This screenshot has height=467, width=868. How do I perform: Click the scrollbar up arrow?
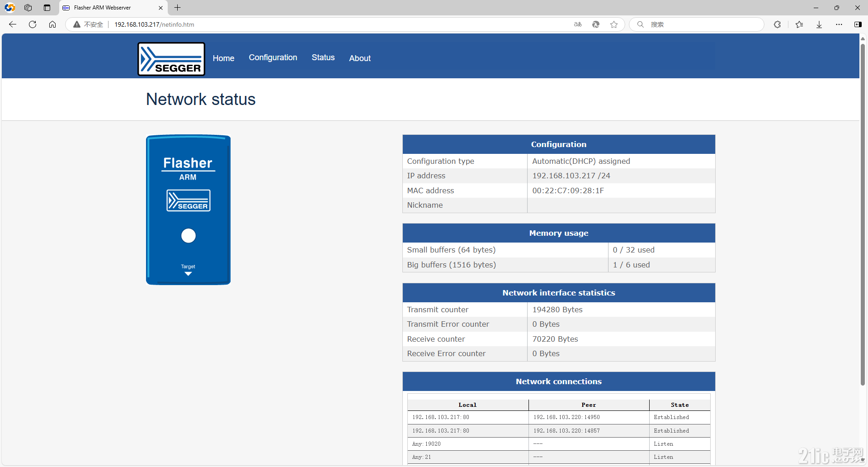click(863, 38)
